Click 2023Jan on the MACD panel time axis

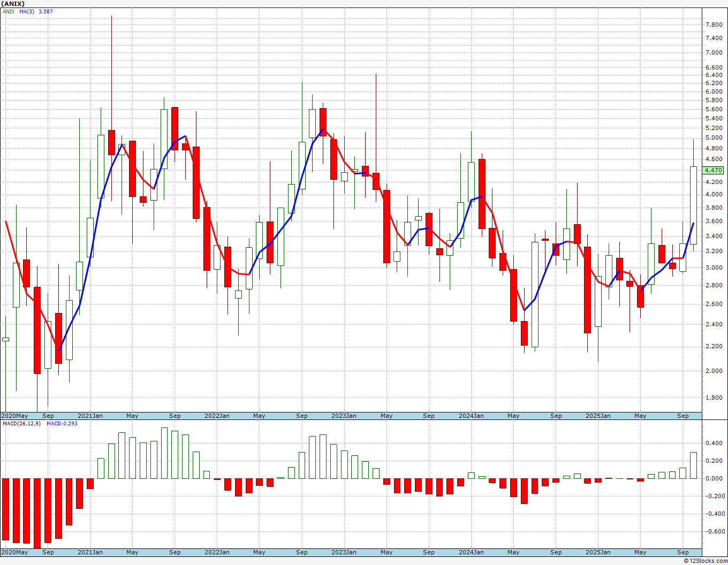pyautogui.click(x=344, y=552)
